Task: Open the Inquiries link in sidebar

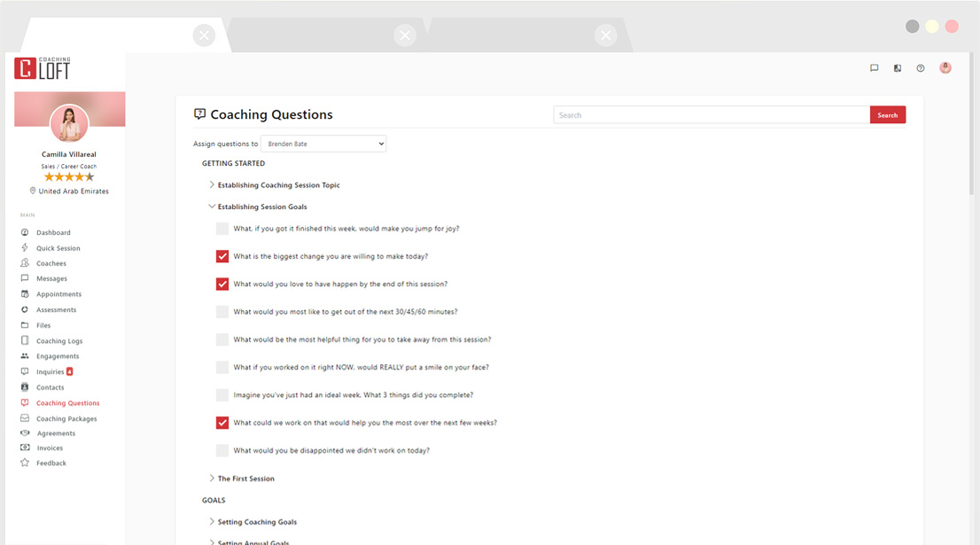Action: tap(51, 372)
